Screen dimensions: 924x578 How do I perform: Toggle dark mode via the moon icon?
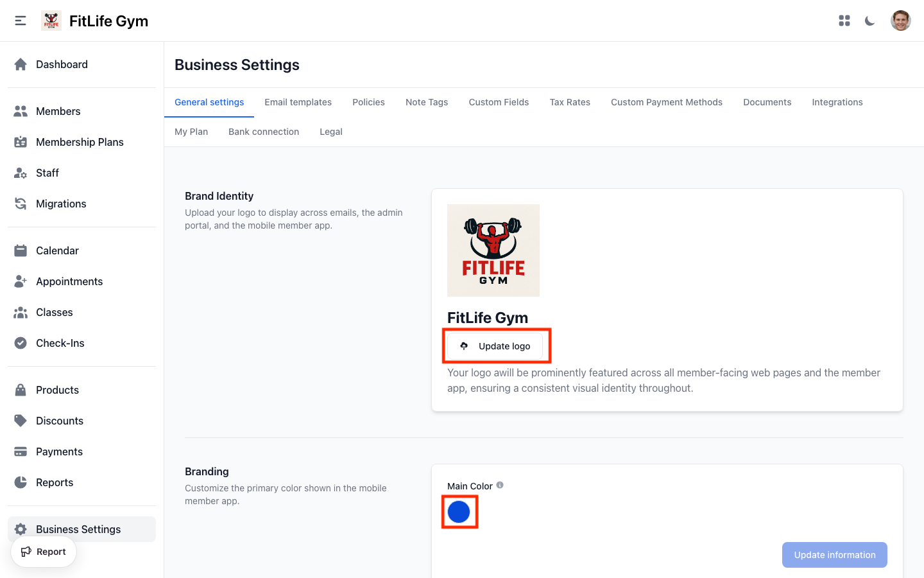869,21
